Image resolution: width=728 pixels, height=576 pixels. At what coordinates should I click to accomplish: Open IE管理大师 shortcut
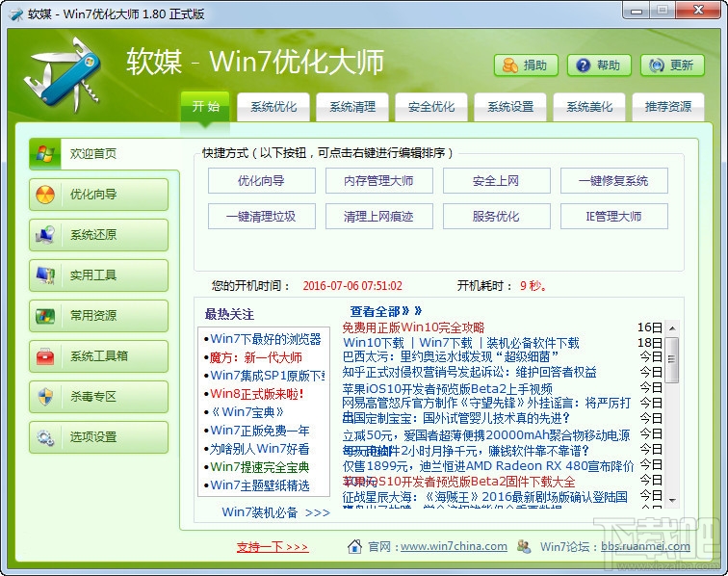pos(613,217)
